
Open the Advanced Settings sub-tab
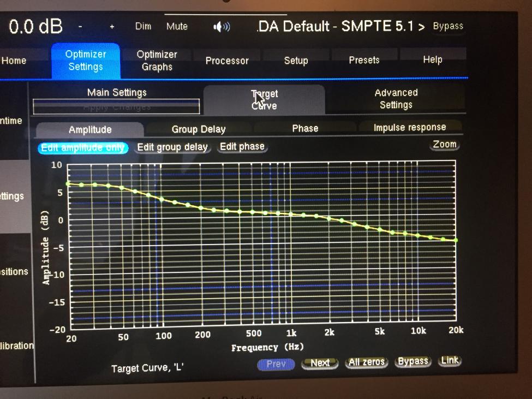click(396, 98)
